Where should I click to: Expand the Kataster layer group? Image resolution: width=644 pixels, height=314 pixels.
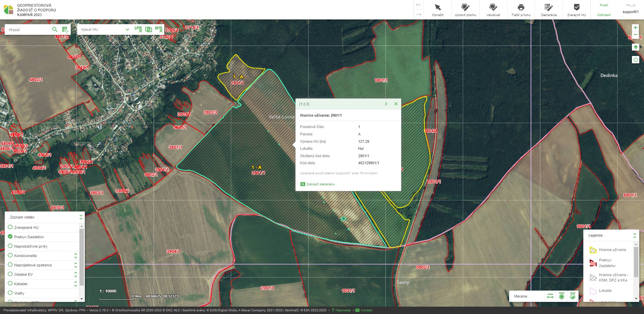coord(75,284)
